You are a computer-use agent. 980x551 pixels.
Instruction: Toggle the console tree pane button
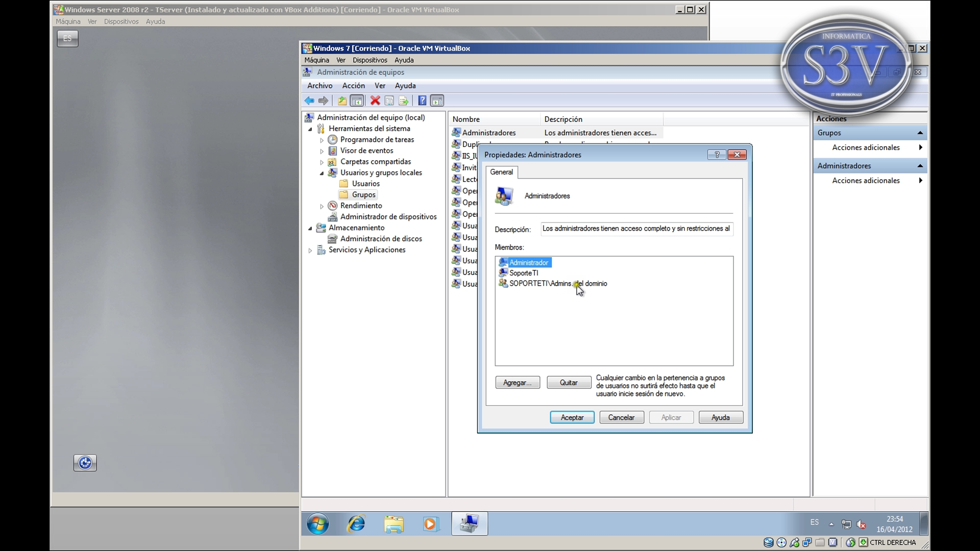(357, 101)
